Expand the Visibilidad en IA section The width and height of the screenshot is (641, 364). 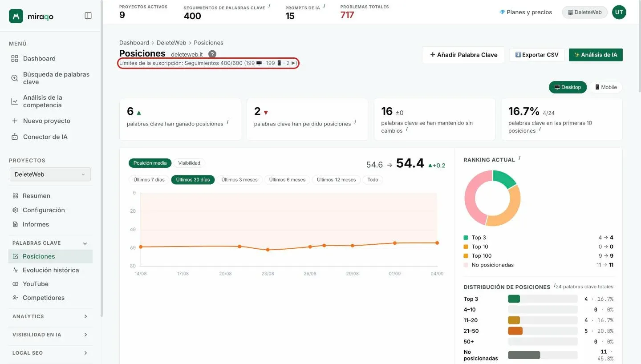tap(86, 335)
